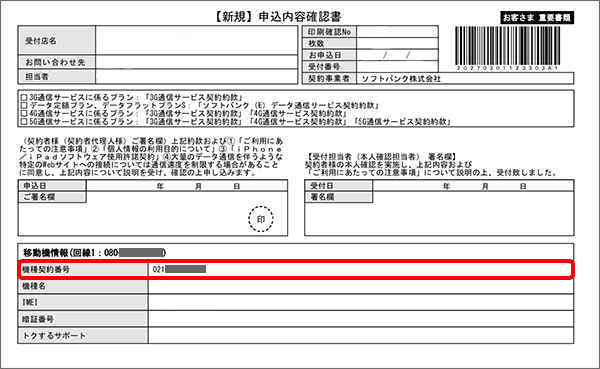
Task: Click the barcode number 2027030112330​3A1
Action: [x=507, y=68]
